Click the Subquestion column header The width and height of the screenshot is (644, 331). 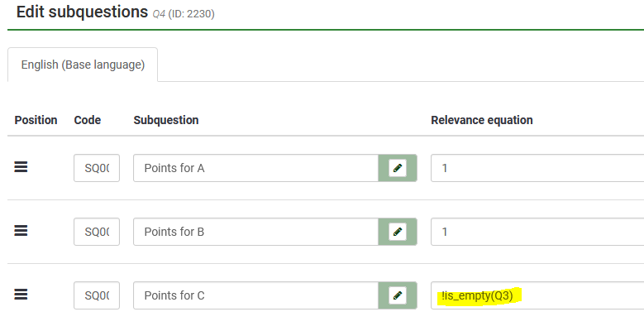[x=166, y=120]
